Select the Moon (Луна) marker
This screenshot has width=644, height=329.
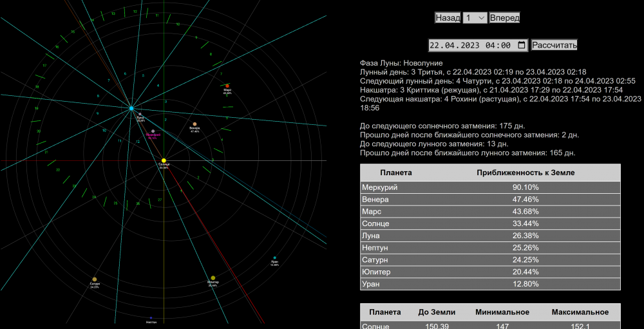click(140, 115)
